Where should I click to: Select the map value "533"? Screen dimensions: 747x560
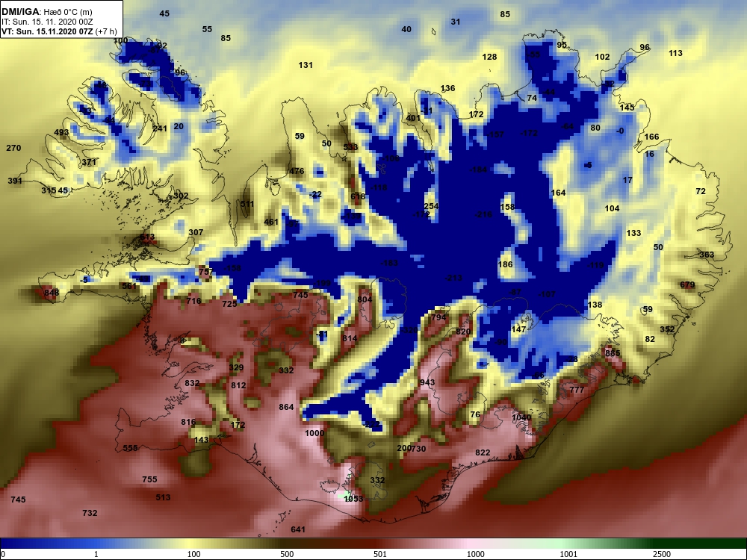pos(350,147)
